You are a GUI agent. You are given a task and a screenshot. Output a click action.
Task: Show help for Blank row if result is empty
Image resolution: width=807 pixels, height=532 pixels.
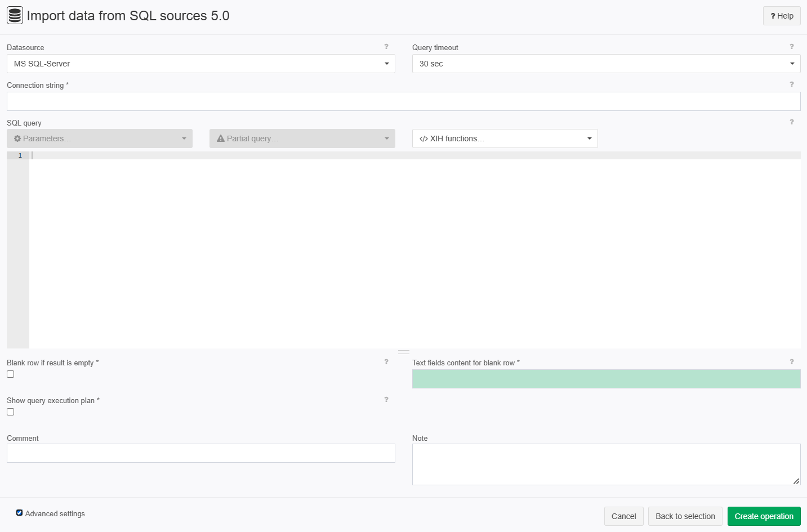pyautogui.click(x=386, y=362)
